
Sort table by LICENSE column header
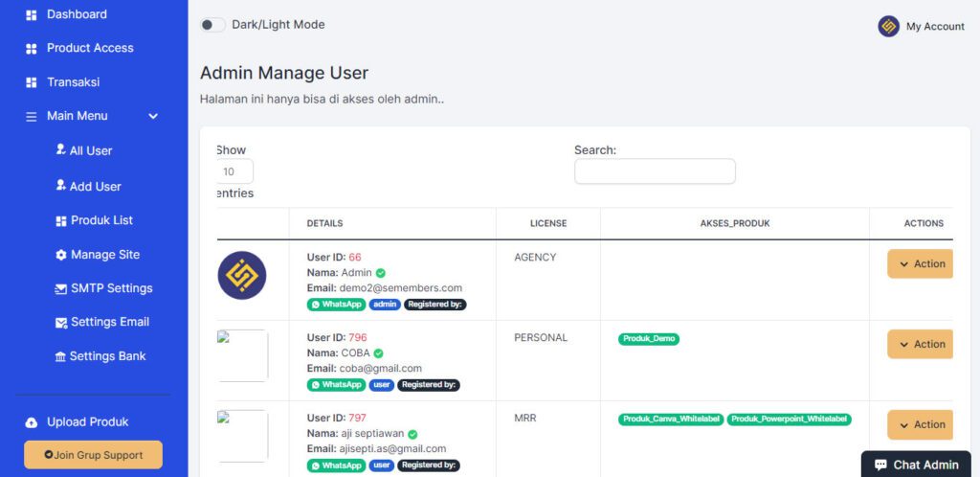(x=548, y=223)
